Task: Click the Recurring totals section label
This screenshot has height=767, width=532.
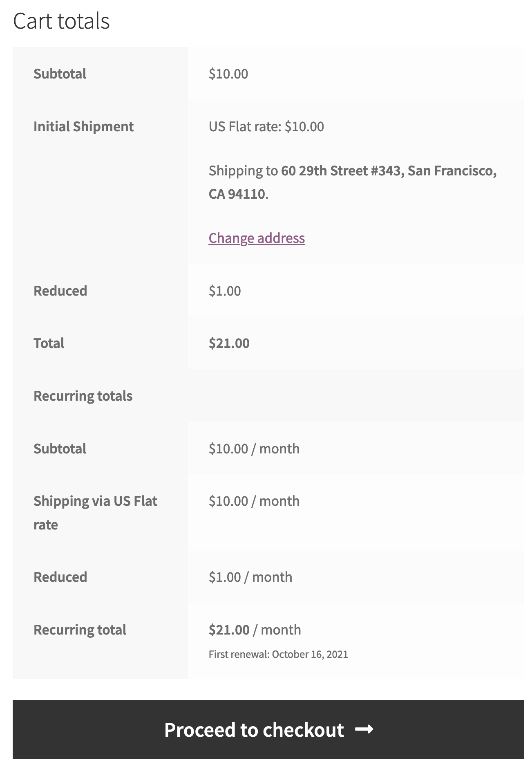Action: (x=83, y=396)
